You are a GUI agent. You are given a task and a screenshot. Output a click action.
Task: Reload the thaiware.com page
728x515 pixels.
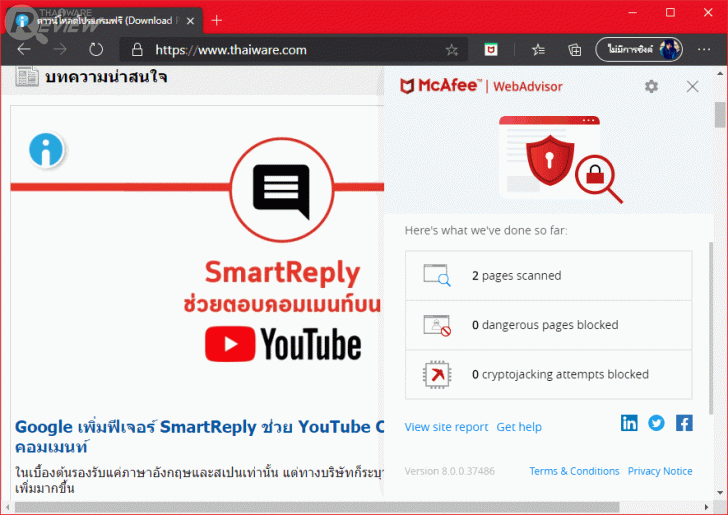click(x=96, y=49)
